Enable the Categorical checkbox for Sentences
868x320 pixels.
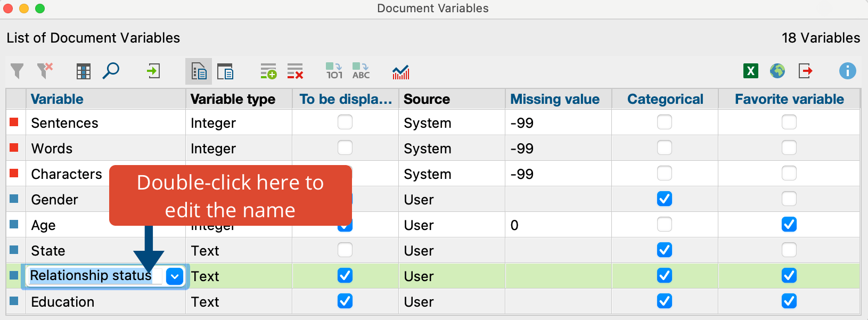[x=665, y=122]
